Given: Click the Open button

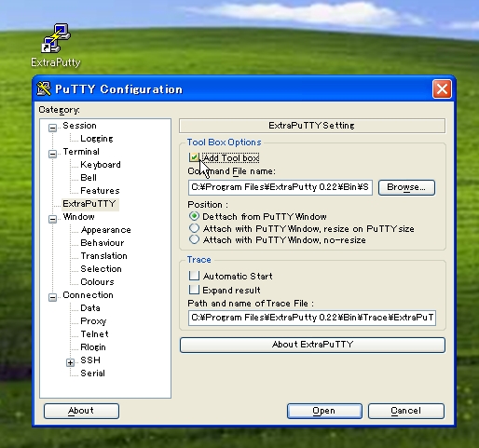Looking at the screenshot, I should pos(324,411).
